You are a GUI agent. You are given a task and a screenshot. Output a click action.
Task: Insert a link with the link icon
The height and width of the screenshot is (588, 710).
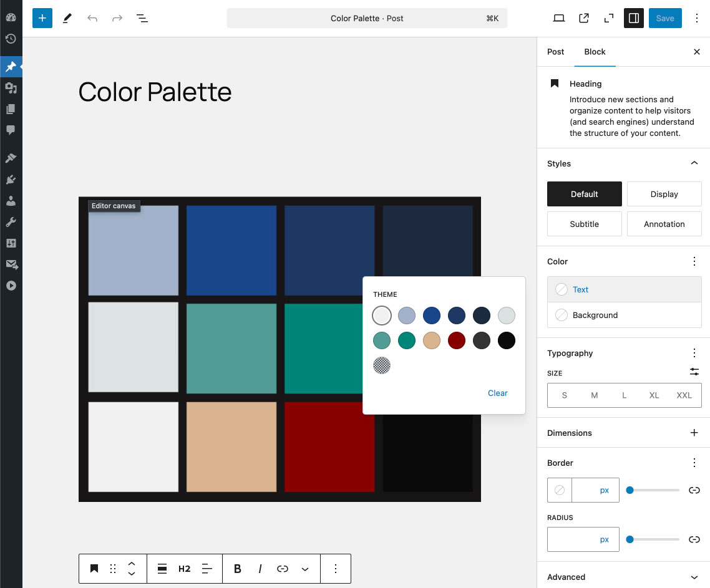tap(283, 569)
